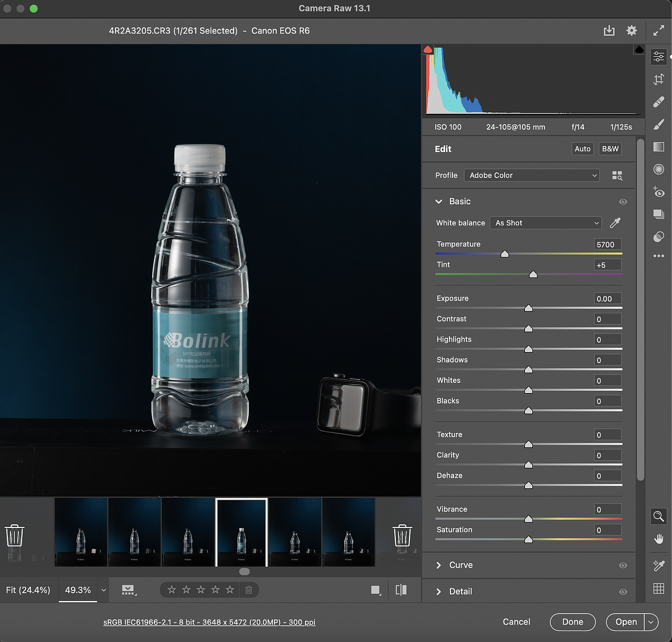Select the Adjustment Brush tool
This screenshot has height=642, width=672.
[659, 124]
